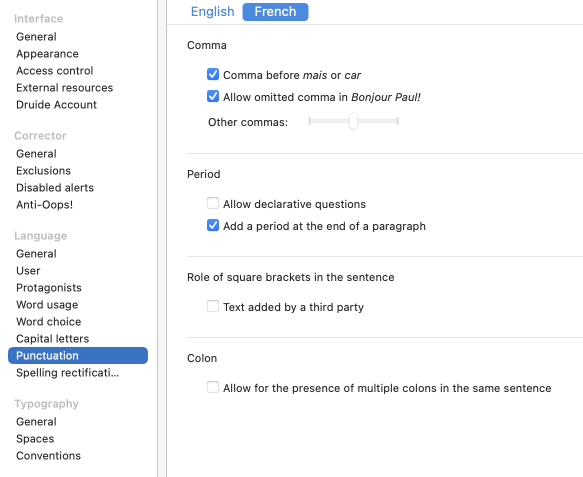This screenshot has height=477, width=583.
Task: Open Spelling rectifications panel
Action: [68, 373]
